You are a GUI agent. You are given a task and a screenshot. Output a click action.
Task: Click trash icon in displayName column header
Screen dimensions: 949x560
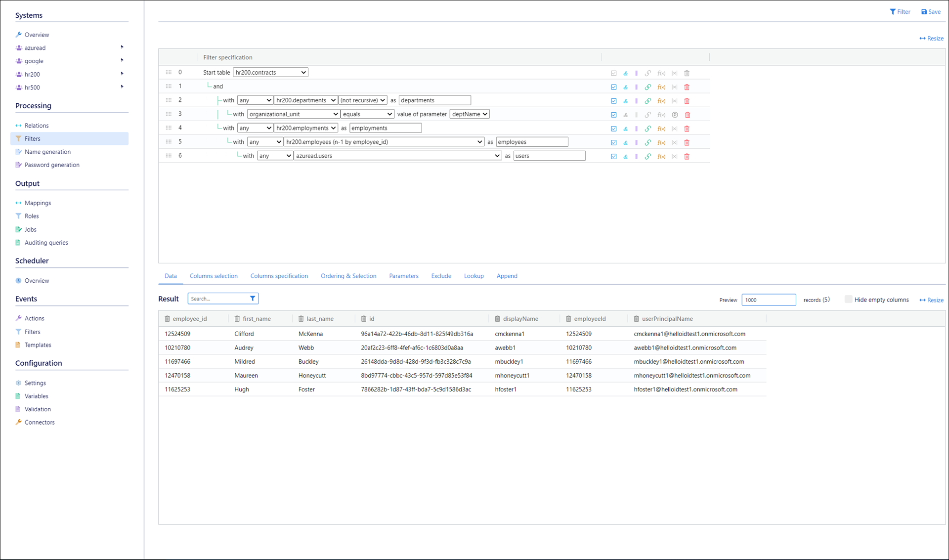point(497,319)
